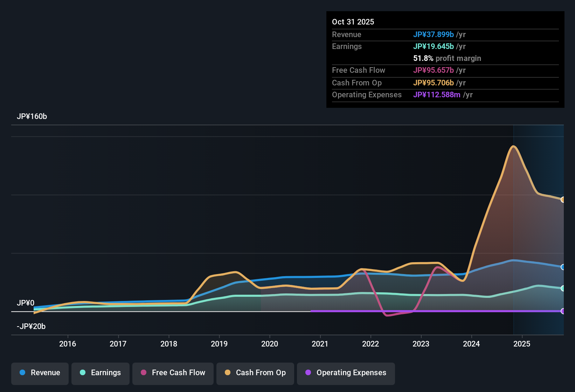This screenshot has width=575, height=392.
Task: Select the pink Free Cash Flow legend dot
Action: tap(143, 373)
